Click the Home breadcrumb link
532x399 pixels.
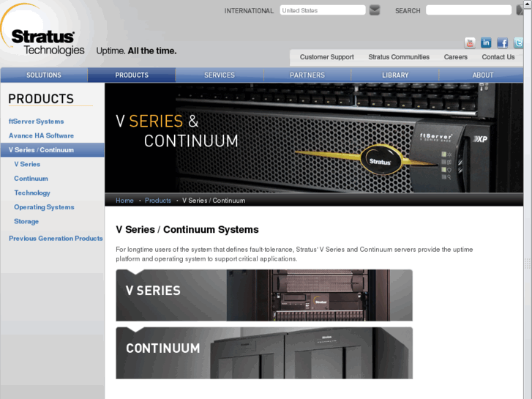(124, 201)
